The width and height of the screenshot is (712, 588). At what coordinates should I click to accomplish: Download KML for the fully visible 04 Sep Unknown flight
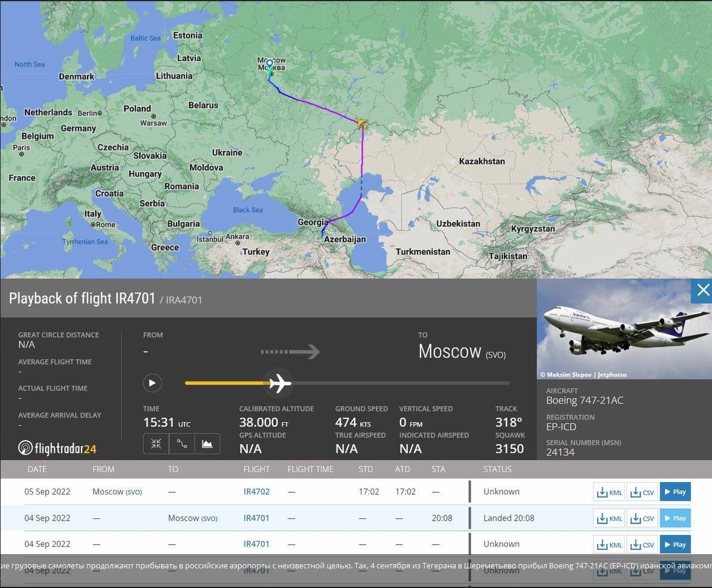click(609, 545)
